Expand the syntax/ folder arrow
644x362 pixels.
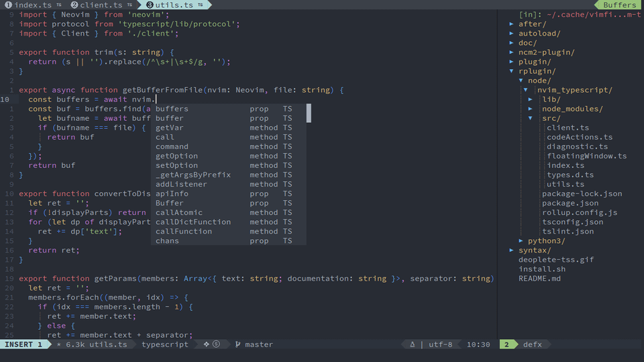pos(511,250)
